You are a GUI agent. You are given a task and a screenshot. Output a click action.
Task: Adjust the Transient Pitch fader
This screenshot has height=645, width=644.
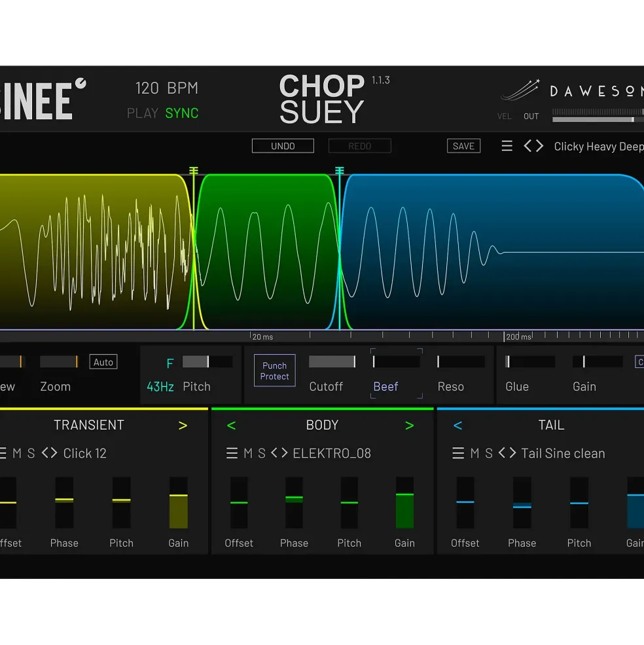point(121,503)
